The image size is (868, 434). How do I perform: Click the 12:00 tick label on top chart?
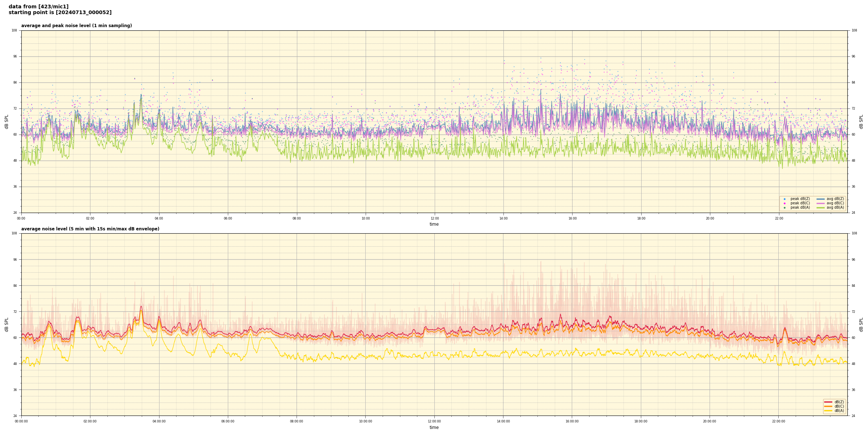434,218
